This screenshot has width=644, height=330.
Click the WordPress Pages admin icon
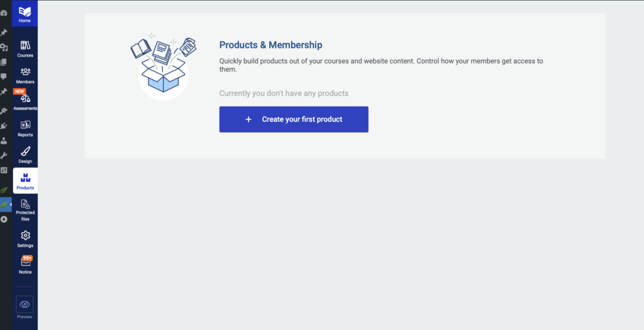tap(4, 62)
